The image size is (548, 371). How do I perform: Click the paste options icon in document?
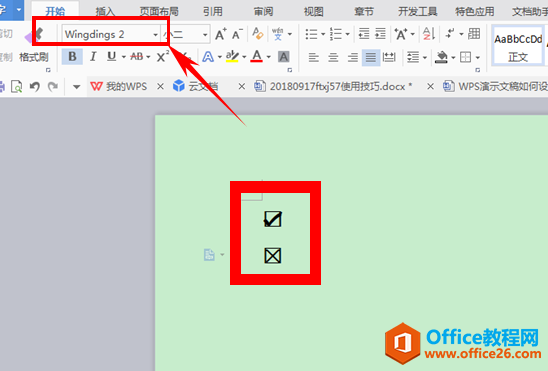209,255
